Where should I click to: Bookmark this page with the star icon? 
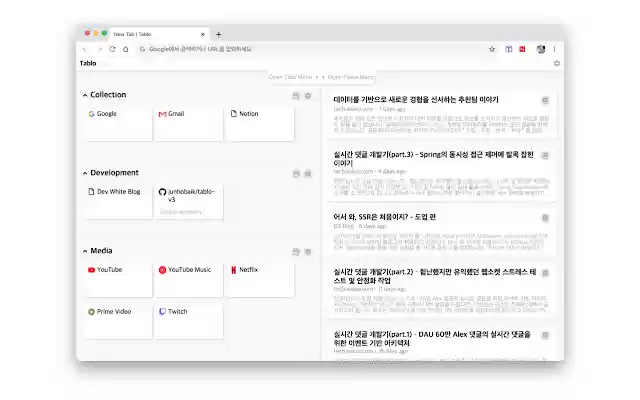tap(492, 49)
